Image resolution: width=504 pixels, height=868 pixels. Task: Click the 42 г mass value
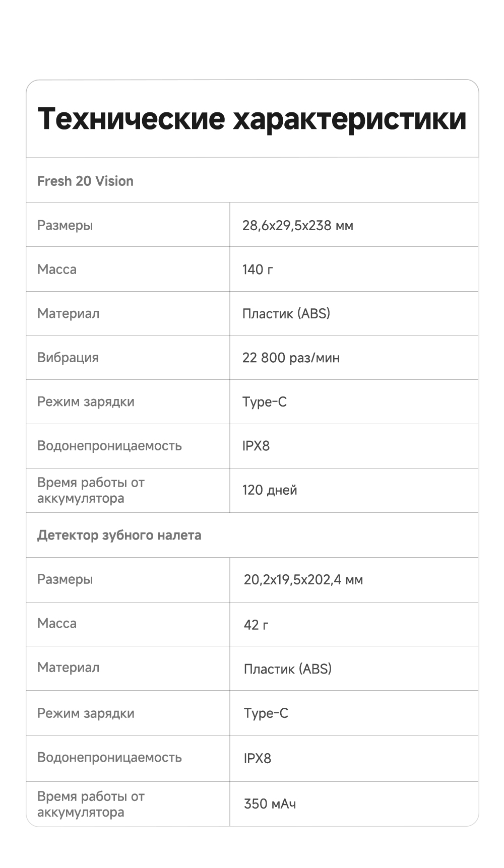(256, 625)
